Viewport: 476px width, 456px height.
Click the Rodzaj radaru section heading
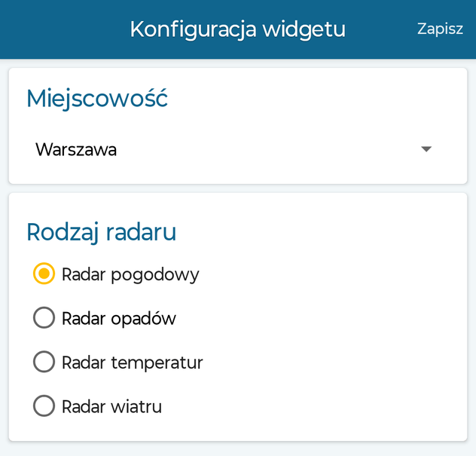102,232
